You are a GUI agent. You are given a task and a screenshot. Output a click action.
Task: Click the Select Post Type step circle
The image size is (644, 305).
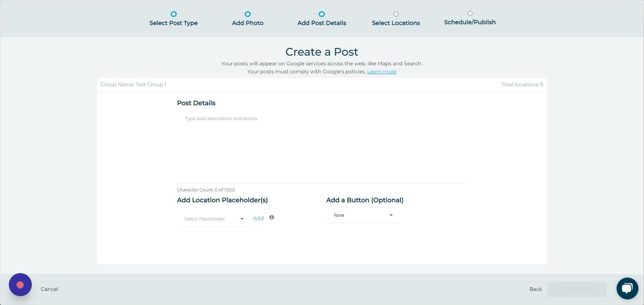tap(173, 14)
